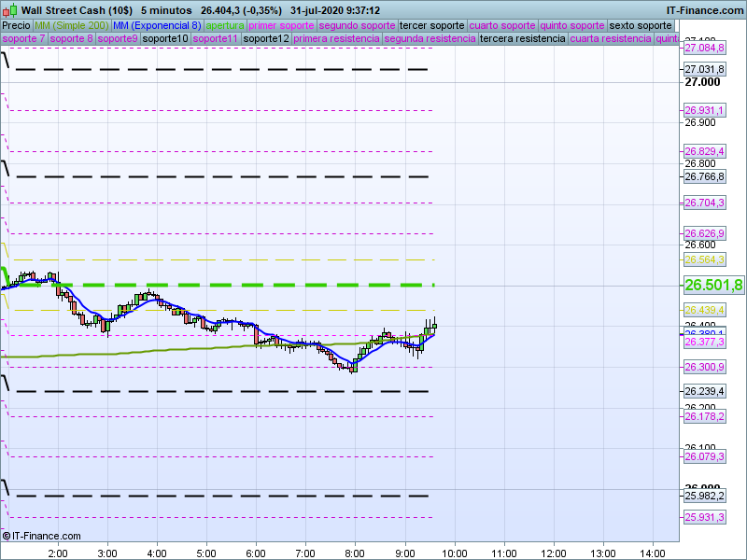
Task: Select the primer soporte legend tab
Action: point(282,25)
